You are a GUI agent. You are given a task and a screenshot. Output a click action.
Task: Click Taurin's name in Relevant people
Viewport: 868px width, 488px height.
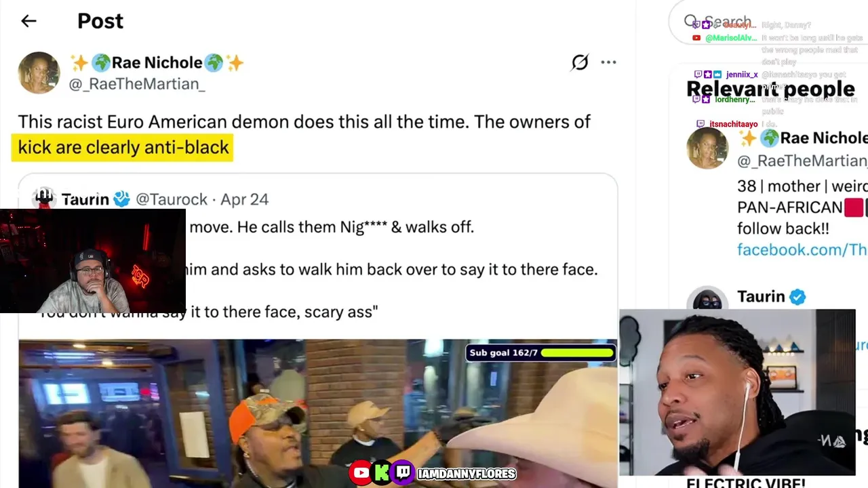point(761,297)
